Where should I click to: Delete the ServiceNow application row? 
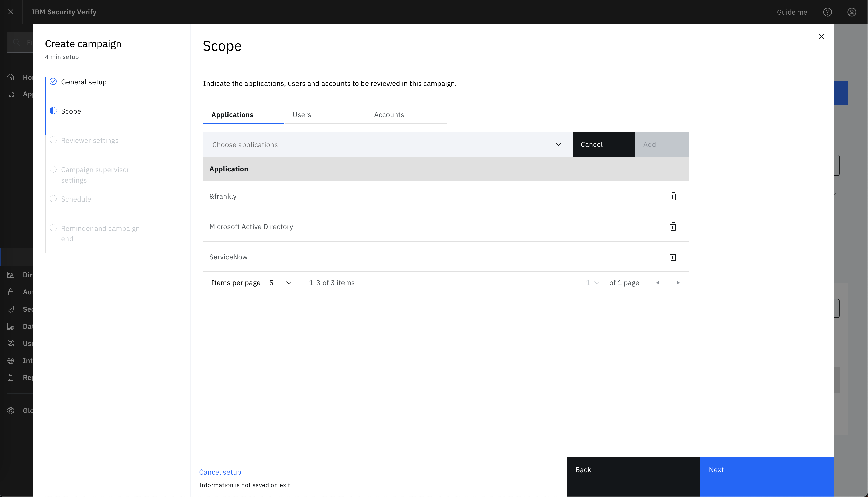(673, 257)
